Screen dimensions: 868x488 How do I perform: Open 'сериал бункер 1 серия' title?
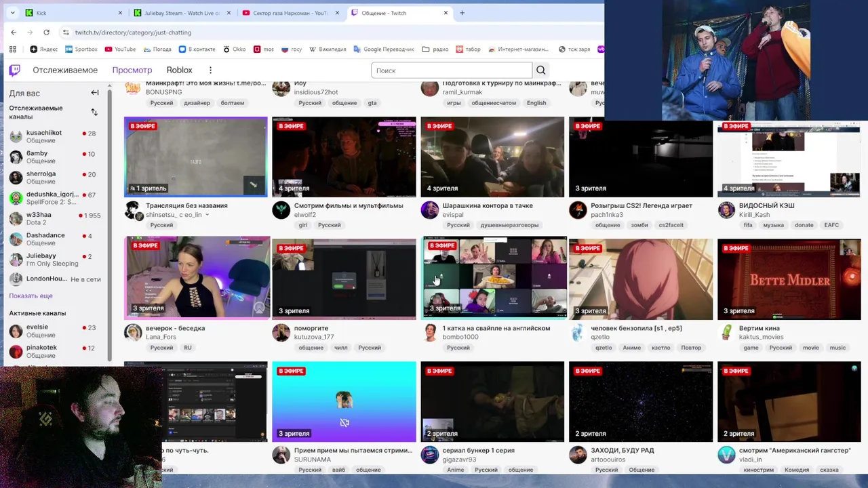click(478, 450)
